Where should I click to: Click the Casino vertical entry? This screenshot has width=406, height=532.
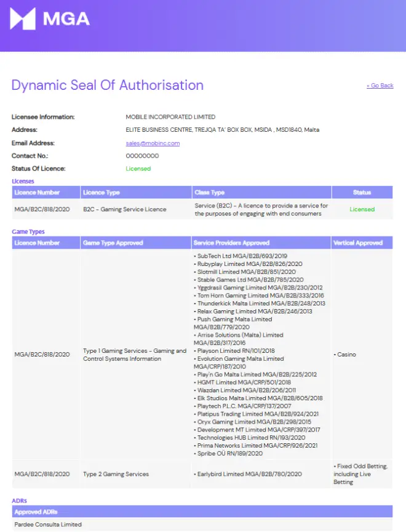[344, 355]
